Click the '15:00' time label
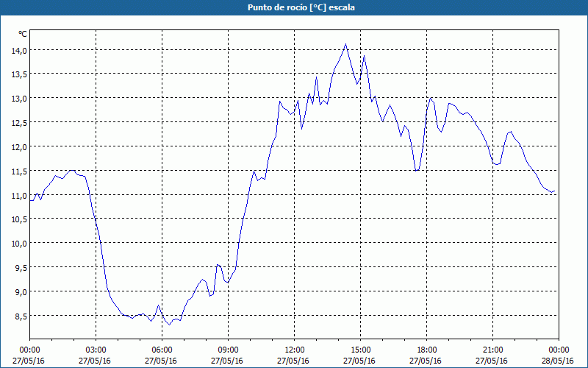588x368 pixels. [360, 350]
